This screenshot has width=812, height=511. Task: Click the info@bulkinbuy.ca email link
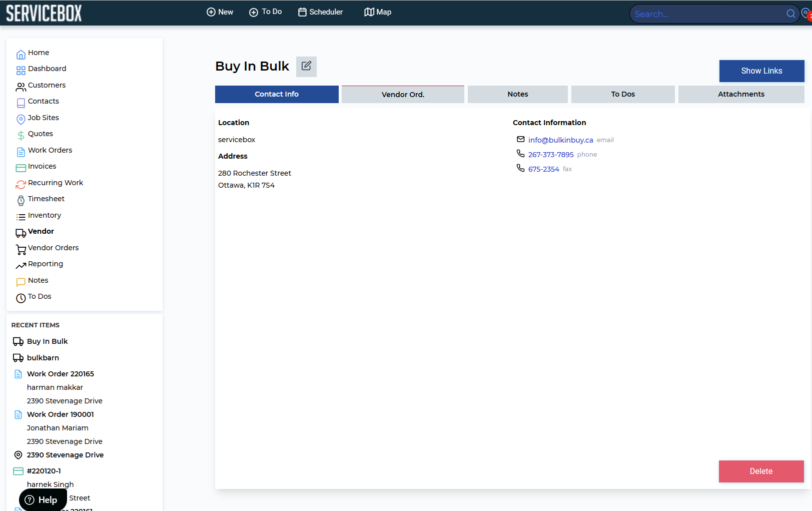pyautogui.click(x=560, y=140)
